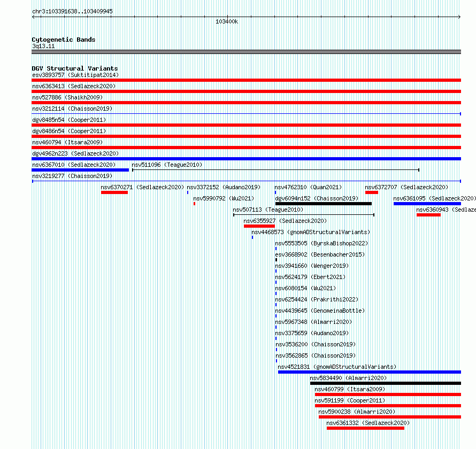Click the nsv6370271 (Sedlazeck2020) label
This screenshot has height=449, width=476.
coord(142,187)
